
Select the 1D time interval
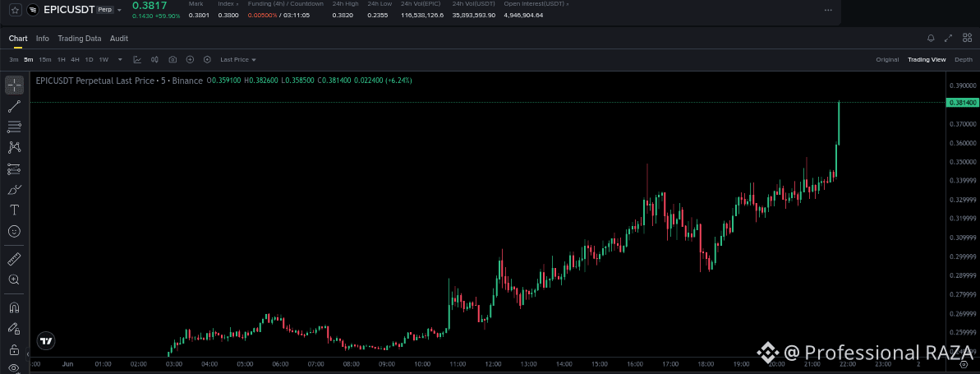(90, 59)
